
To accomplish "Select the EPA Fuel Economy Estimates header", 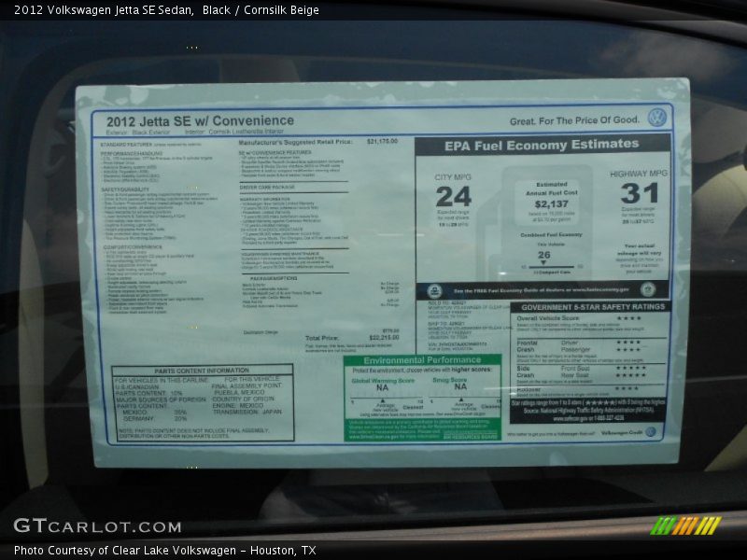I will [x=540, y=146].
